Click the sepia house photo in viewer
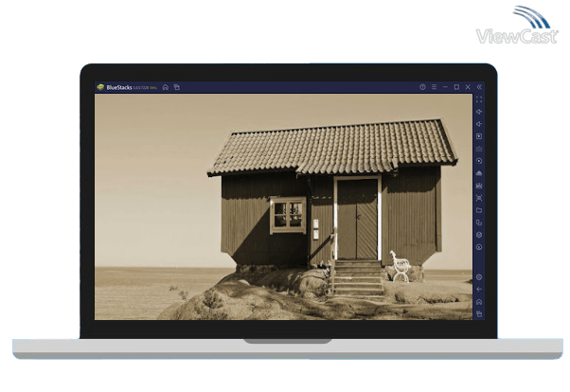Viewport: 570px width, 392px height. (x=282, y=206)
